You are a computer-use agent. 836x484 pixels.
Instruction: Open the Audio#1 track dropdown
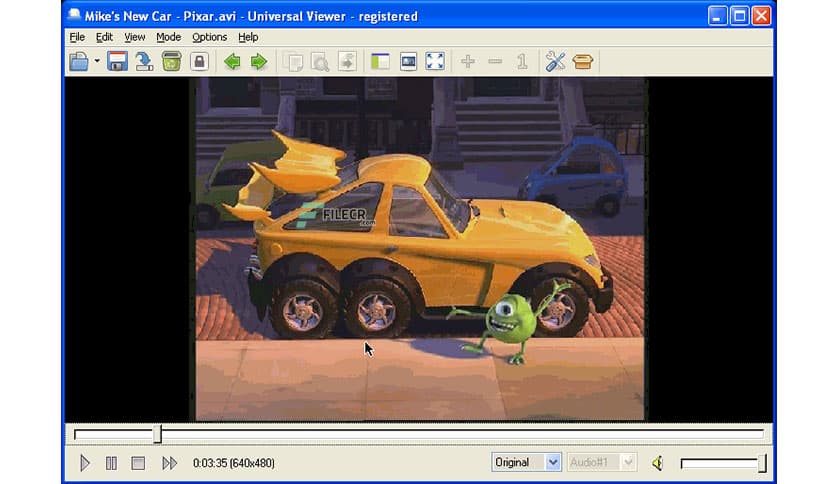coord(601,462)
